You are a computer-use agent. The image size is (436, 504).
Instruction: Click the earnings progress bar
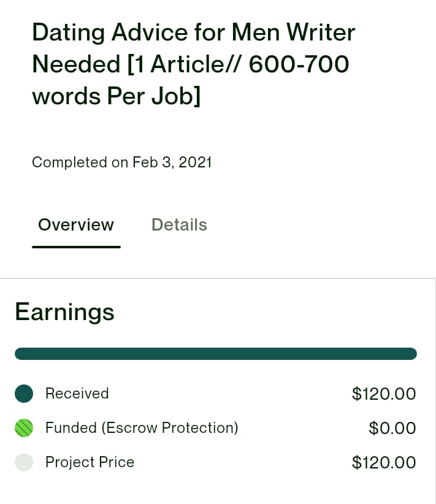(216, 354)
